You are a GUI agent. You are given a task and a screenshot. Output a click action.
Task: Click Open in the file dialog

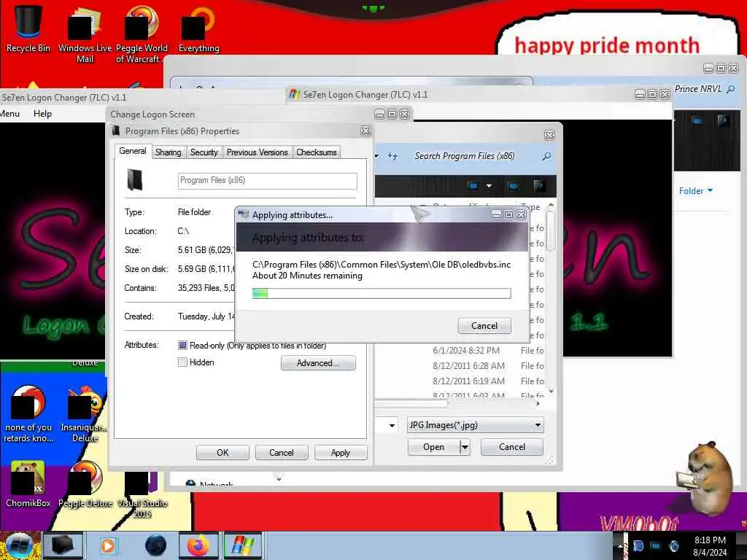tap(433, 447)
